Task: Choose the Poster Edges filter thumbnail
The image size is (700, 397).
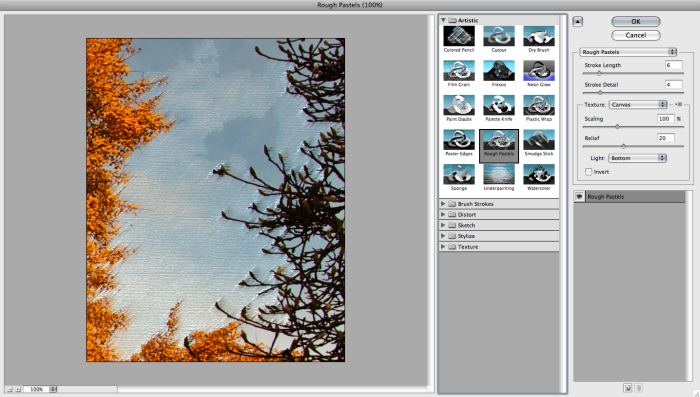Action: 459,140
